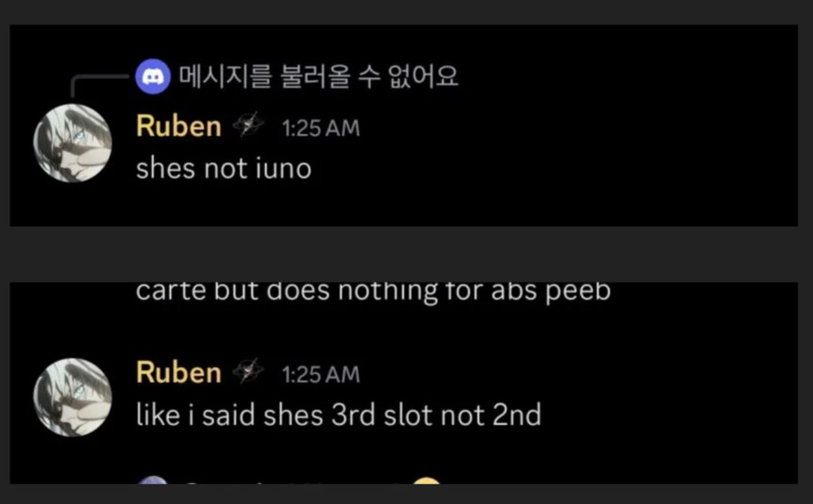The width and height of the screenshot is (813, 504).
Task: Open Ruben's avatar next to the "3rd slot" message
Action: click(73, 390)
